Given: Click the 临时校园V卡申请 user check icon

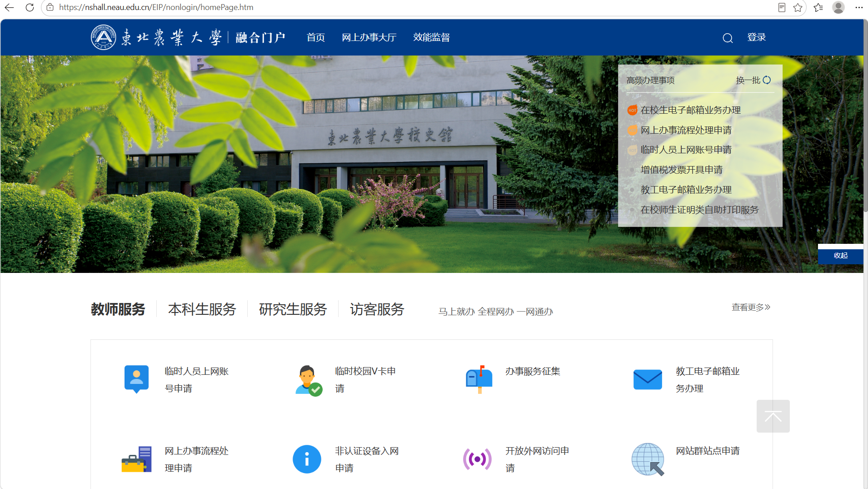Looking at the screenshot, I should click(x=309, y=380).
